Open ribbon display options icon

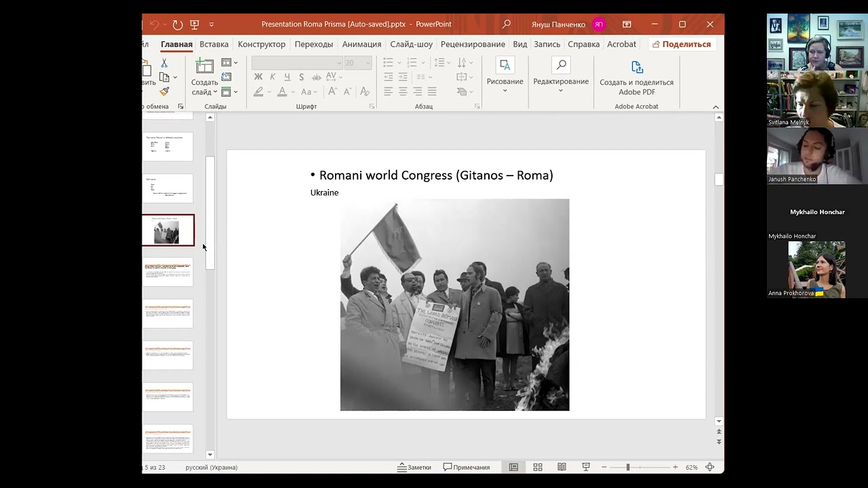pyautogui.click(x=627, y=24)
